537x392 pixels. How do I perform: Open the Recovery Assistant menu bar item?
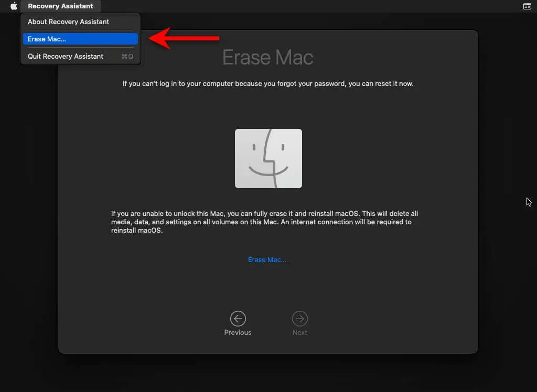click(x=60, y=6)
